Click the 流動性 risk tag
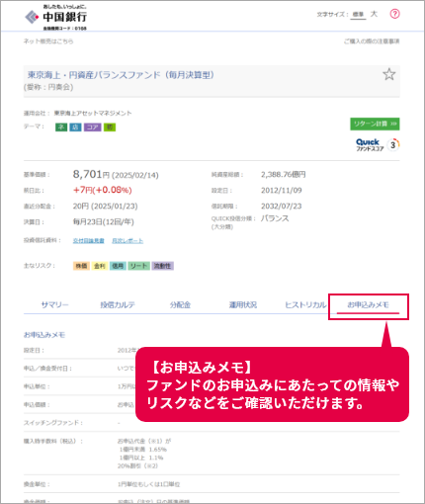 (163, 266)
